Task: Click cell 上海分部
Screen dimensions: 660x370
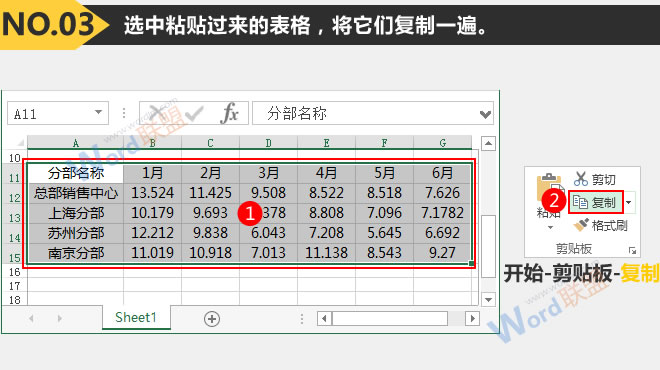Action: coord(76,213)
